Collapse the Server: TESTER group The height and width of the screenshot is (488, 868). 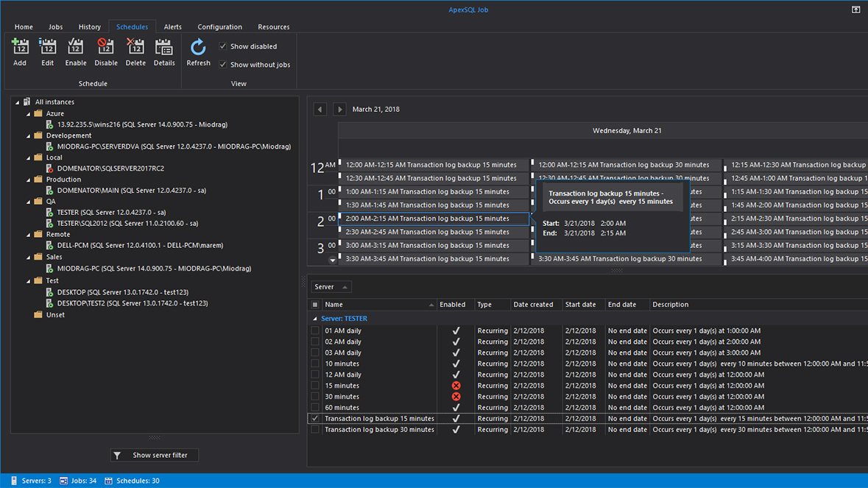click(x=315, y=319)
